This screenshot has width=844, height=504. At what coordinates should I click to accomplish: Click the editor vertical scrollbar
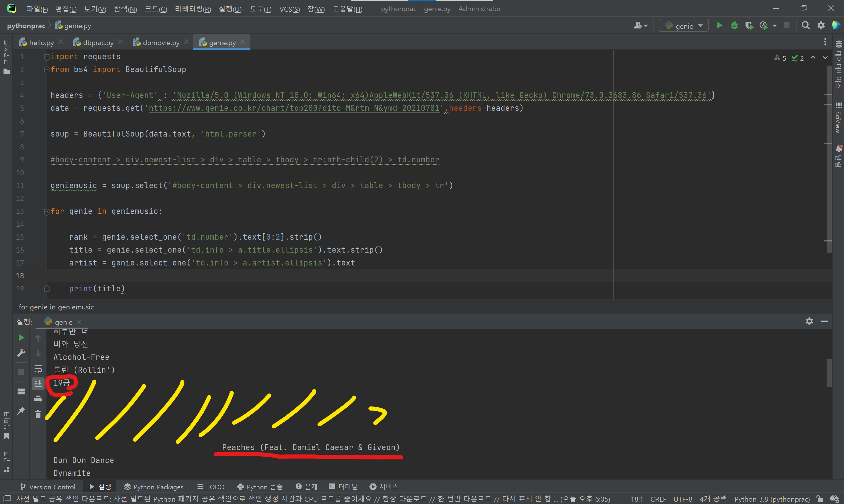829,159
